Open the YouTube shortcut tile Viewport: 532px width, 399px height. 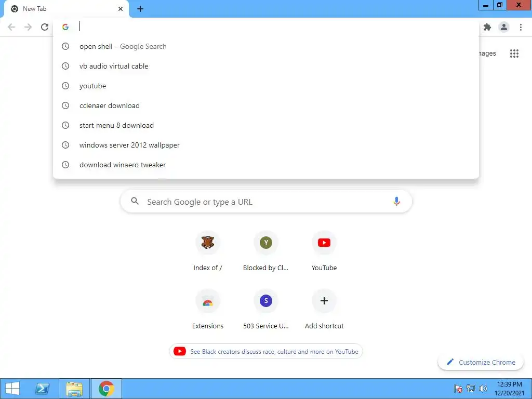pos(324,251)
